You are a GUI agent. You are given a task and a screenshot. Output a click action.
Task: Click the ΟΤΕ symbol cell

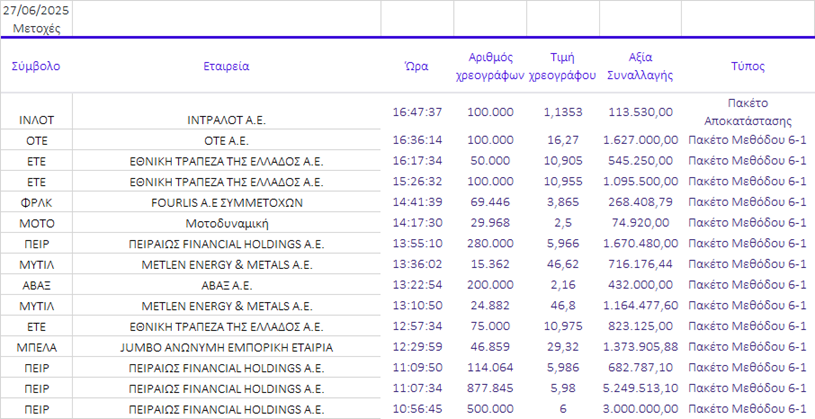pyautogui.click(x=36, y=141)
